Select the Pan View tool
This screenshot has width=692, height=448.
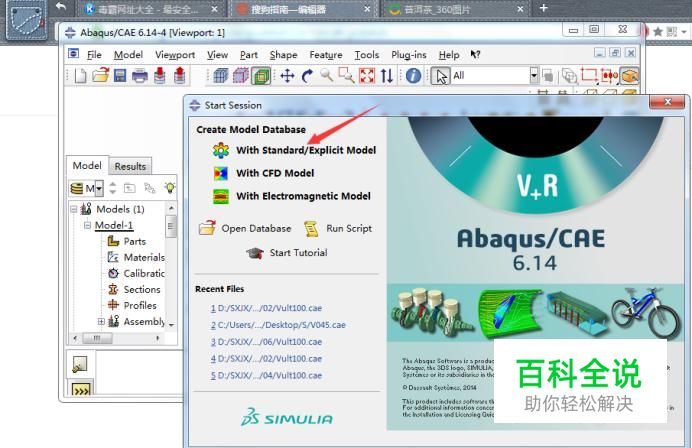(287, 76)
